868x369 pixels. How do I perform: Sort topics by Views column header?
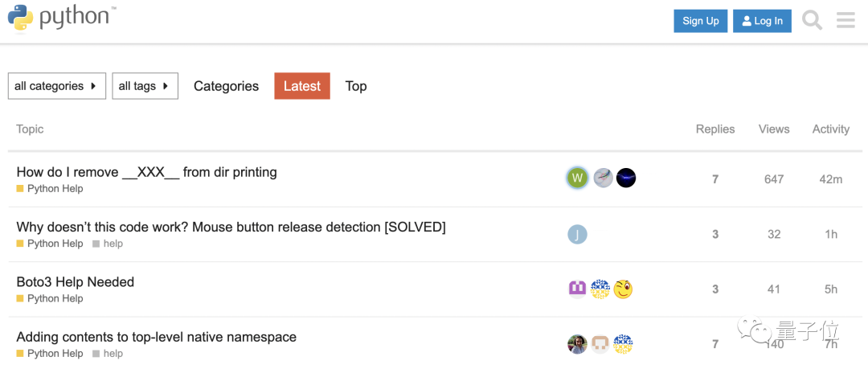tap(774, 129)
